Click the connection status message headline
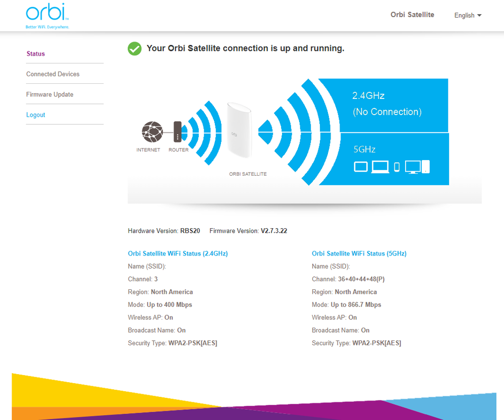The image size is (504, 420). click(x=246, y=48)
